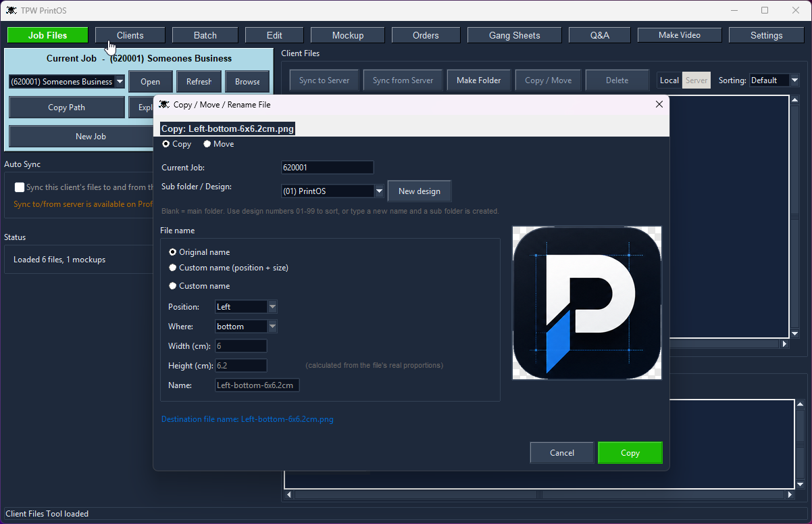Viewport: 812px width, 524px height.
Task: Open the Settings tab
Action: 766,35
